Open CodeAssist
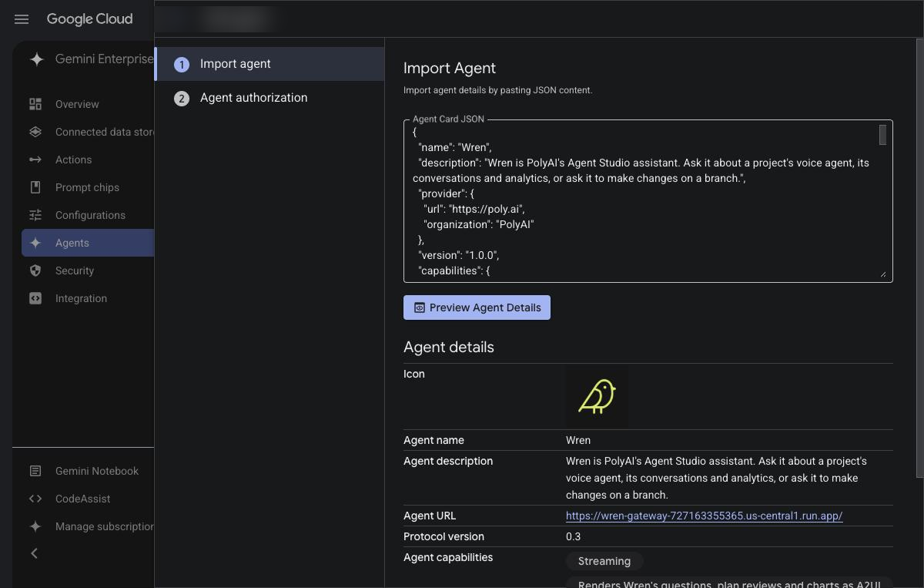This screenshot has height=588, width=924. (88, 499)
